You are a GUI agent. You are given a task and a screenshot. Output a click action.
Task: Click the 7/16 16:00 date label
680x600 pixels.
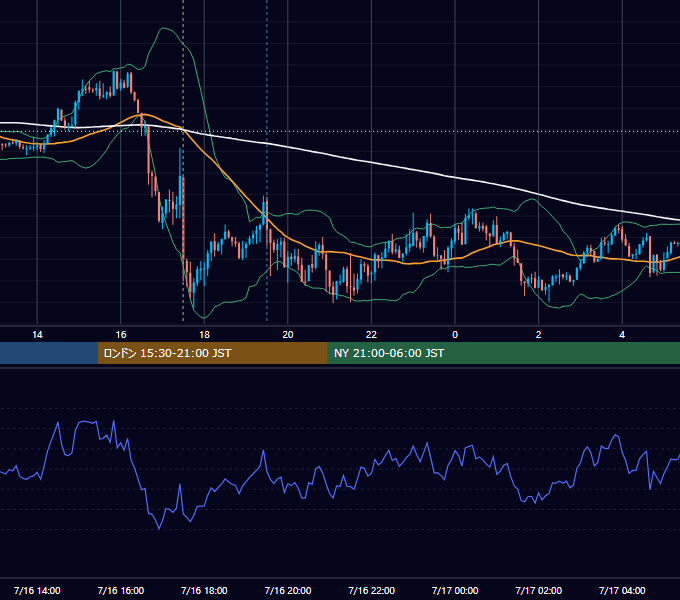121,590
